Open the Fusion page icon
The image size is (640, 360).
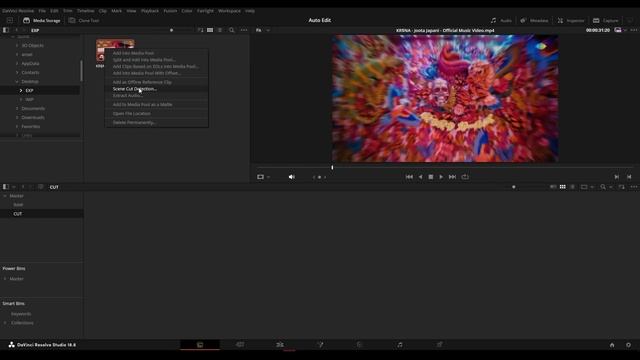(320, 344)
